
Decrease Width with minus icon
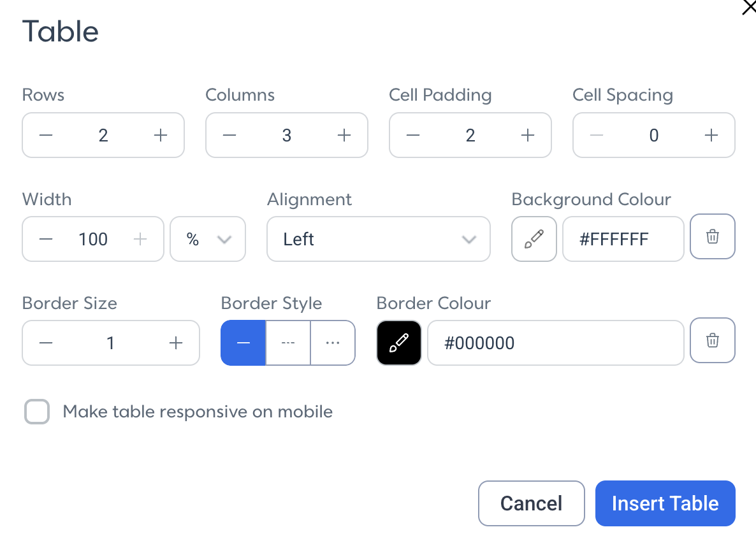click(x=46, y=239)
